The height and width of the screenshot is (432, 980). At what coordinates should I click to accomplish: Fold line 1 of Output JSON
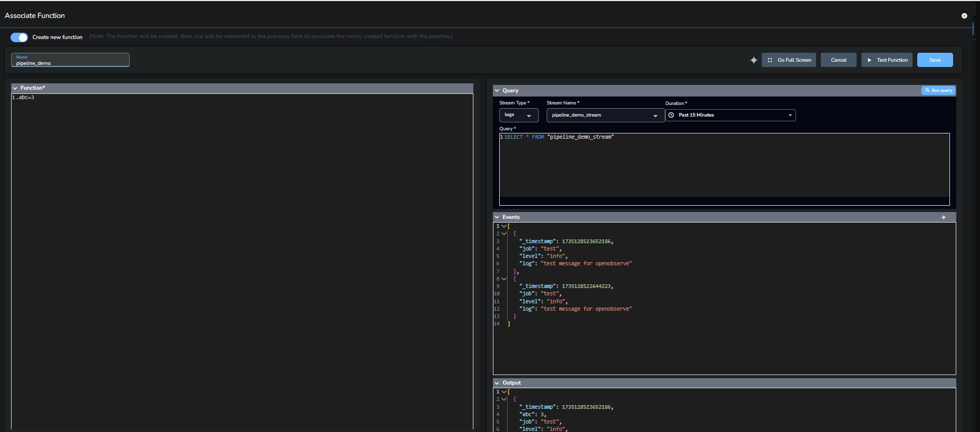504,392
